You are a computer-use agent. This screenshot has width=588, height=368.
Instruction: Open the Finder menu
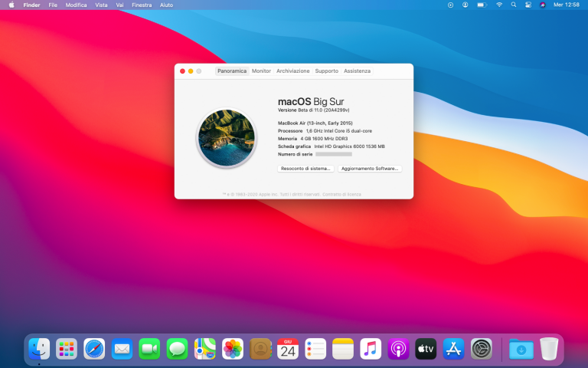pos(31,5)
